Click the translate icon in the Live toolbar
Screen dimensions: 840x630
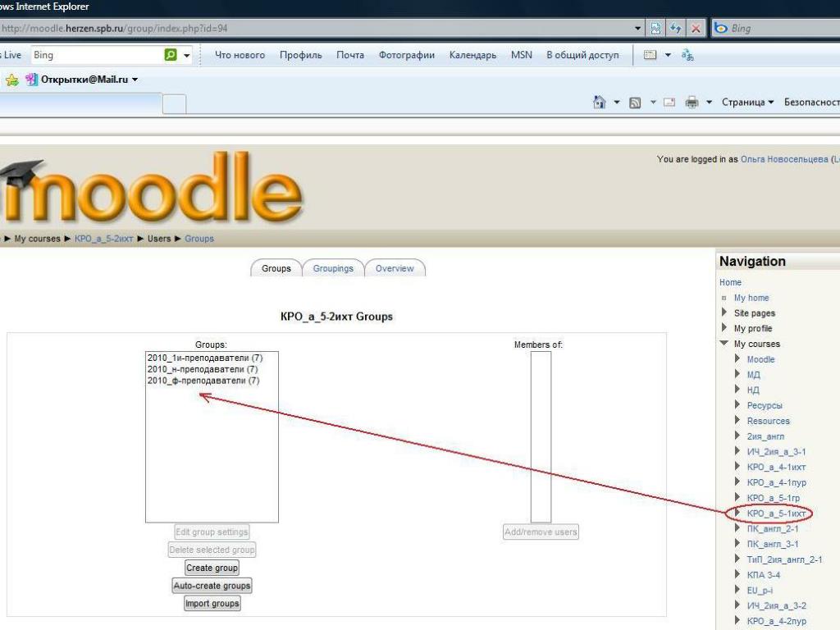pos(687,55)
